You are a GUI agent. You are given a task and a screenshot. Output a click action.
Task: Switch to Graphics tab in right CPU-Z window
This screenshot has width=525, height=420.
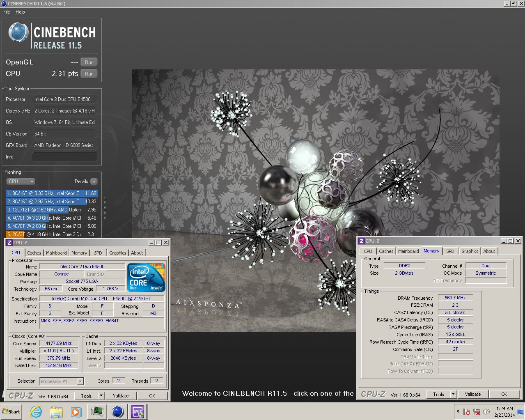pos(470,251)
